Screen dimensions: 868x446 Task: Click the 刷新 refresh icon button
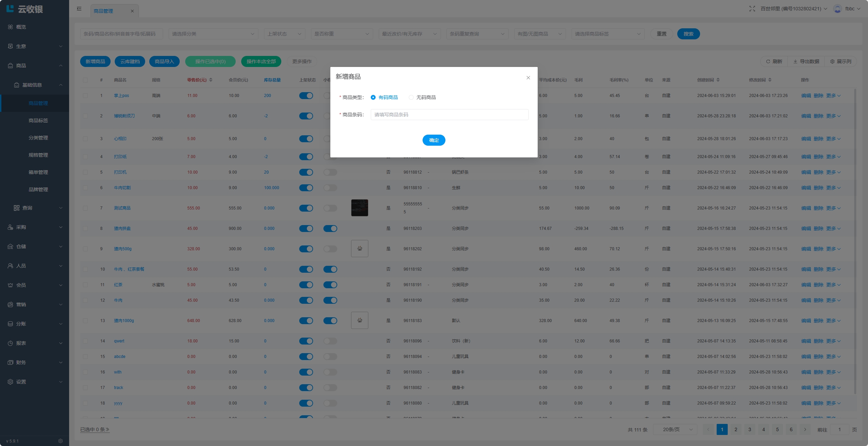click(x=774, y=61)
